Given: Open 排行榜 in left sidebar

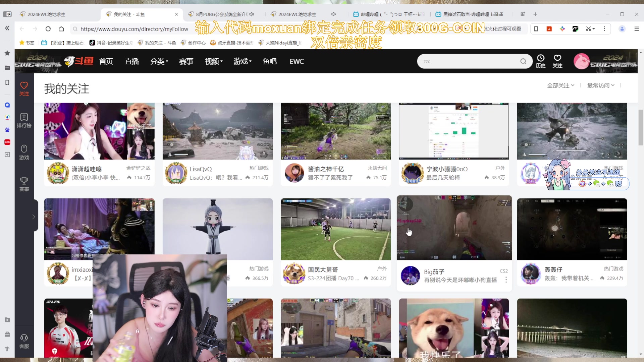Looking at the screenshot, I should (24, 120).
